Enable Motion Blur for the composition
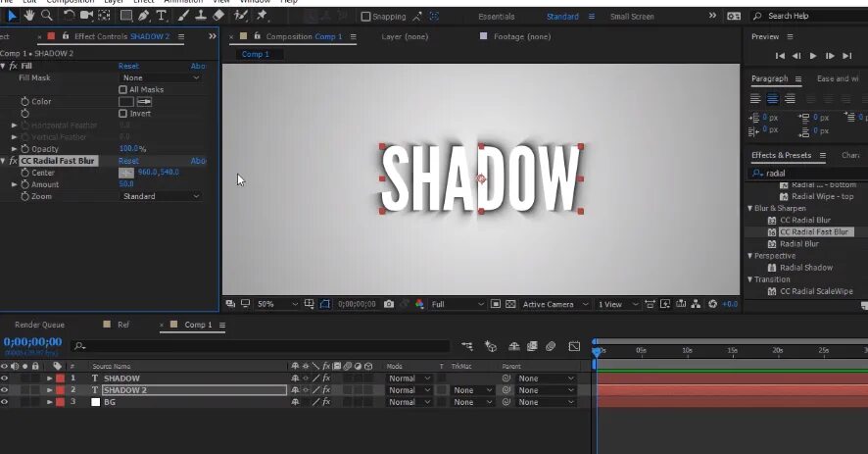This screenshot has width=868, height=454. click(x=551, y=346)
